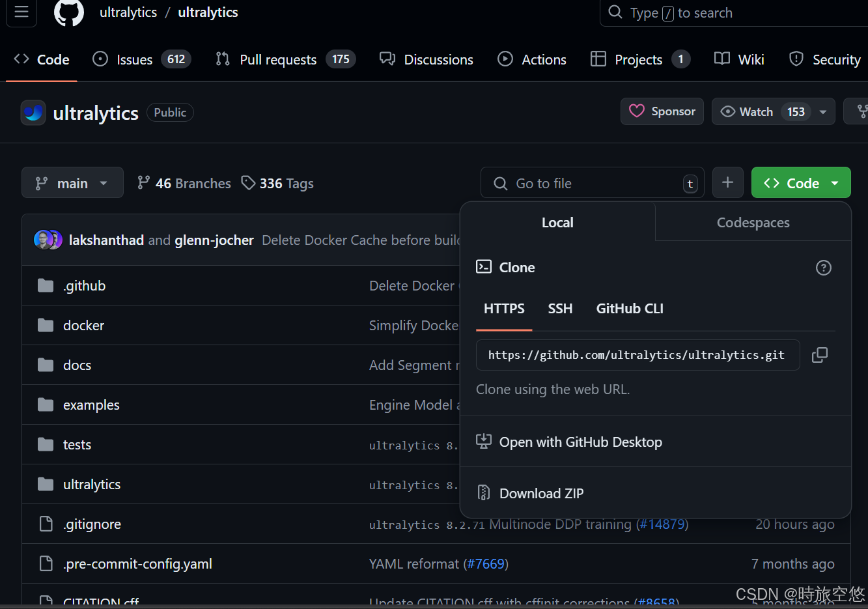Click the search magnifier icon in header
Screen dimensions: 868x609
615,12
